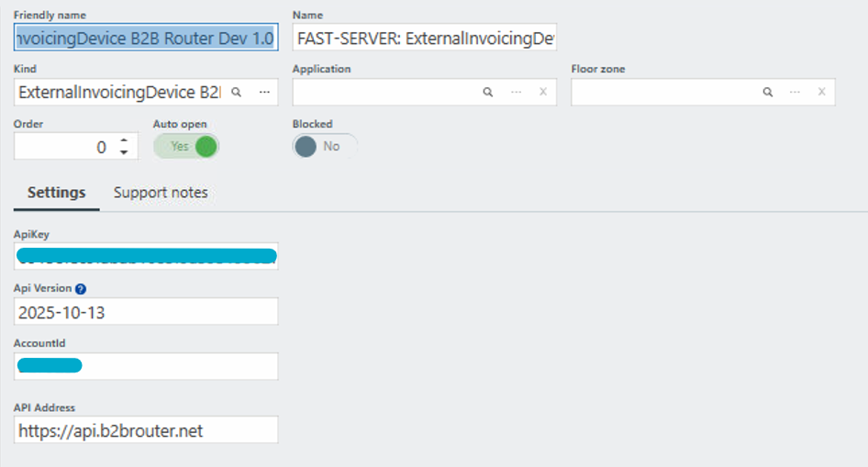Click the Friendly name text field

coord(146,39)
